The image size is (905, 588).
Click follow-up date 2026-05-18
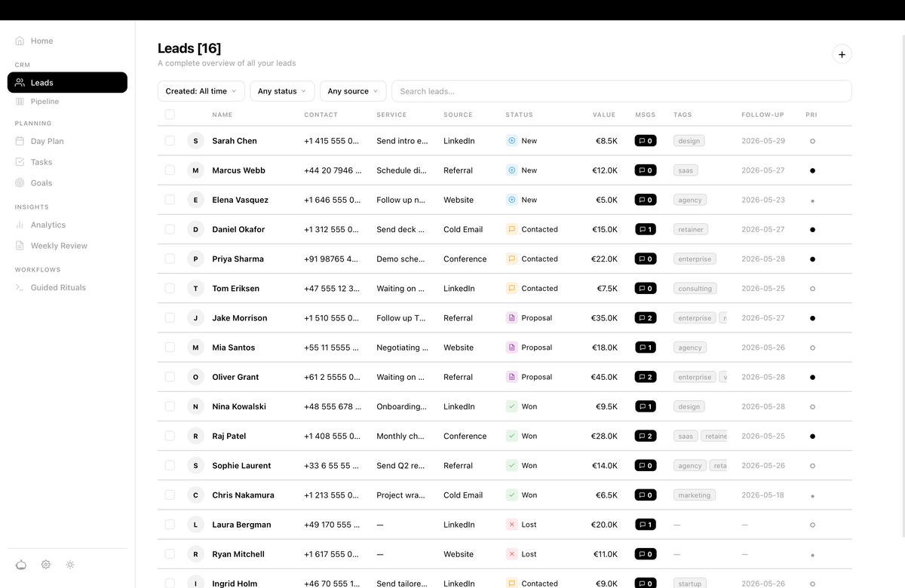(x=763, y=495)
